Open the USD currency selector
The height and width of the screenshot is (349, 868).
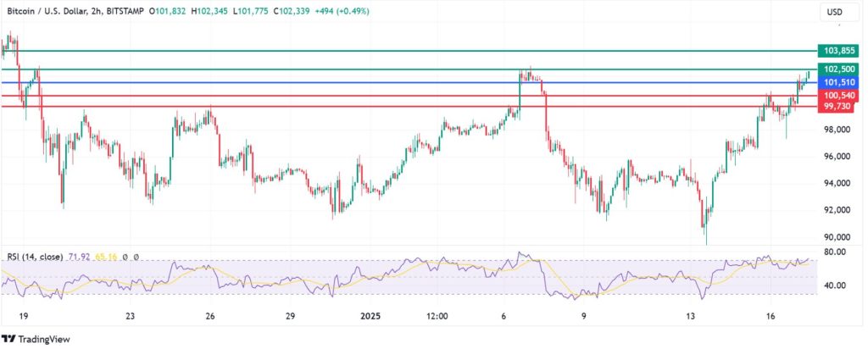coord(836,14)
